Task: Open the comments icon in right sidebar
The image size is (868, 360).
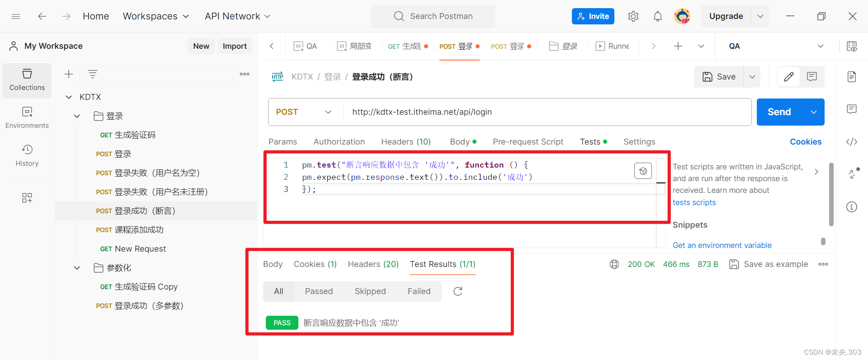Action: tap(852, 109)
